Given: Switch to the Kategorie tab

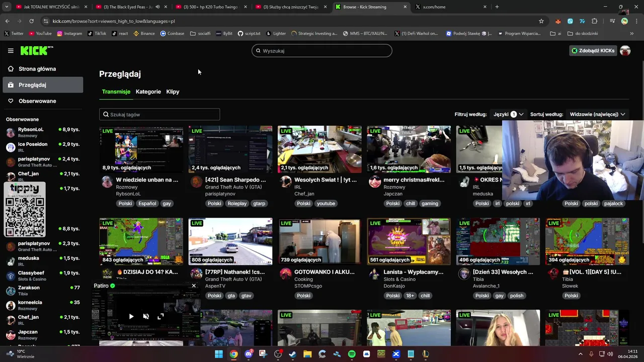Looking at the screenshot, I should click(x=148, y=92).
